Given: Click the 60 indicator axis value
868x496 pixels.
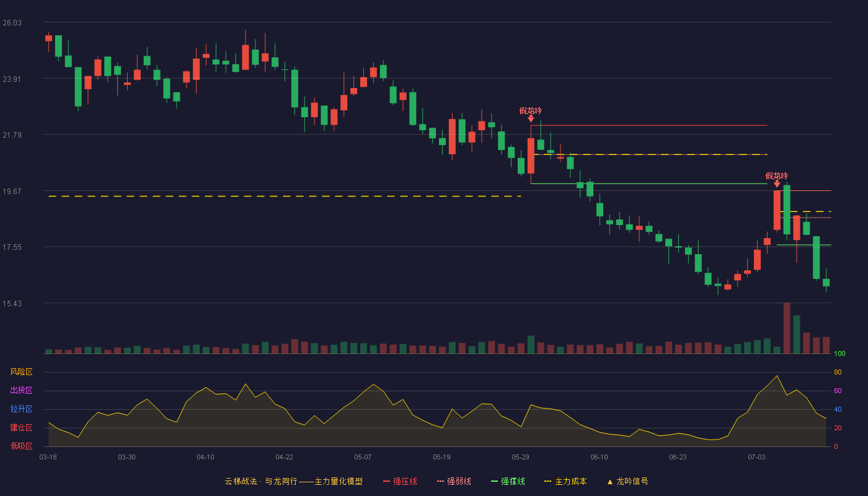Looking at the screenshot, I should pos(838,391).
